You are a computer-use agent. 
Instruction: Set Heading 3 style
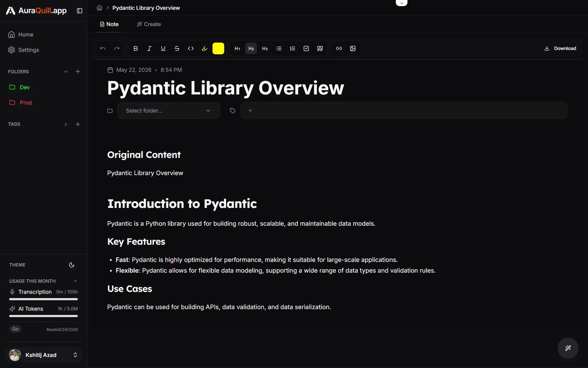[265, 48]
